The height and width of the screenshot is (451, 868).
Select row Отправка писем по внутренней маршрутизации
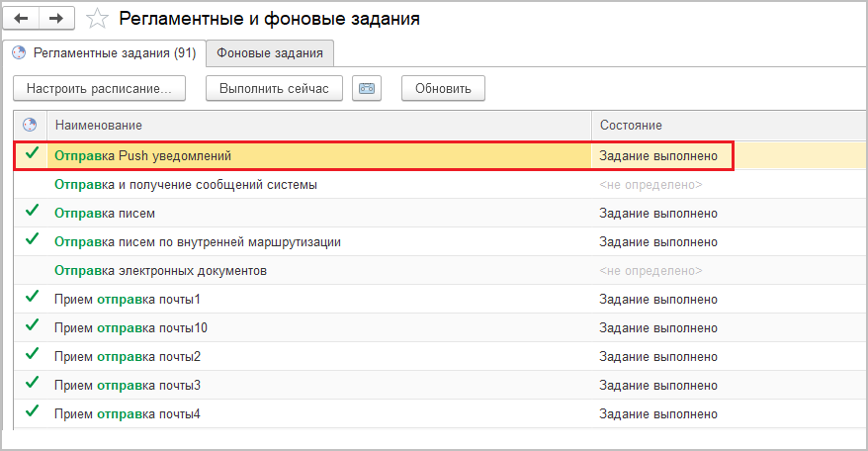(x=202, y=241)
